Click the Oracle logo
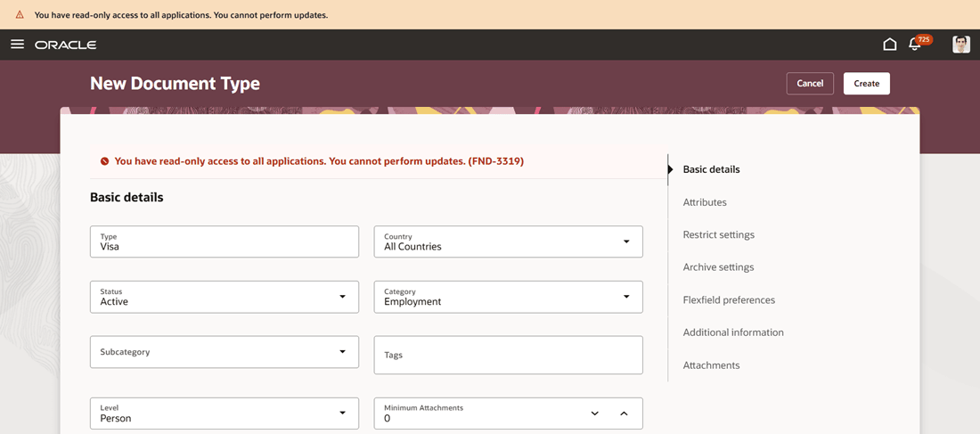 click(66, 45)
